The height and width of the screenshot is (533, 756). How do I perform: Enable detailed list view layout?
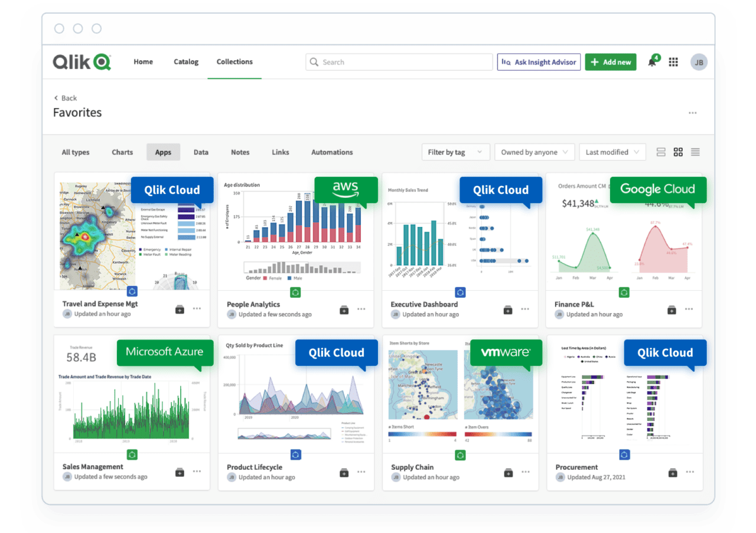pyautogui.click(x=695, y=152)
